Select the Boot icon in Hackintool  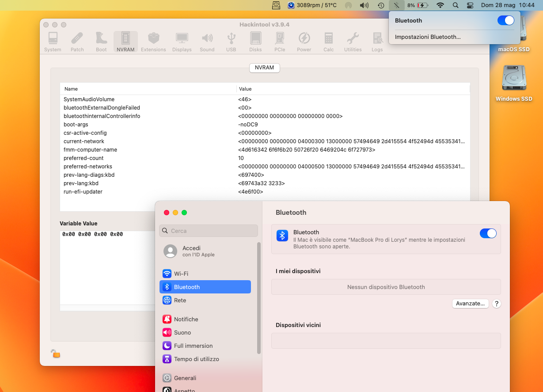point(101,41)
